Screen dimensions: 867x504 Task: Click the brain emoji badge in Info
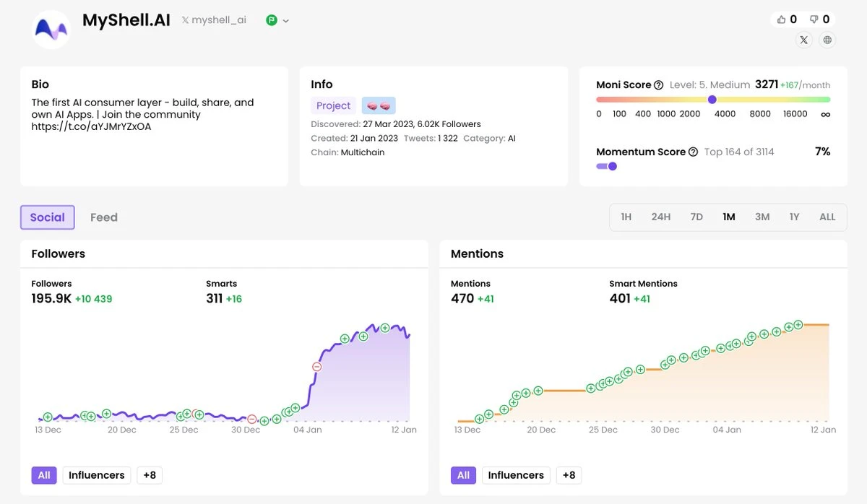379,105
